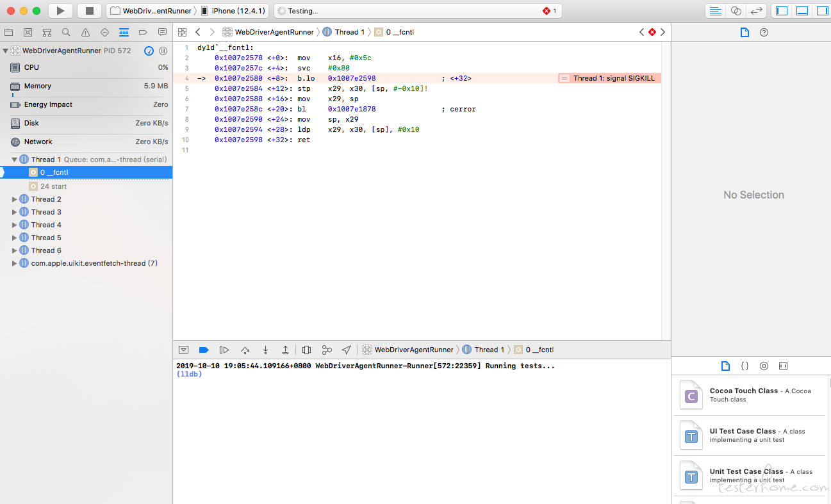The height and width of the screenshot is (504, 831).
Task: Open the Find navigator tab
Action: [x=66, y=32]
